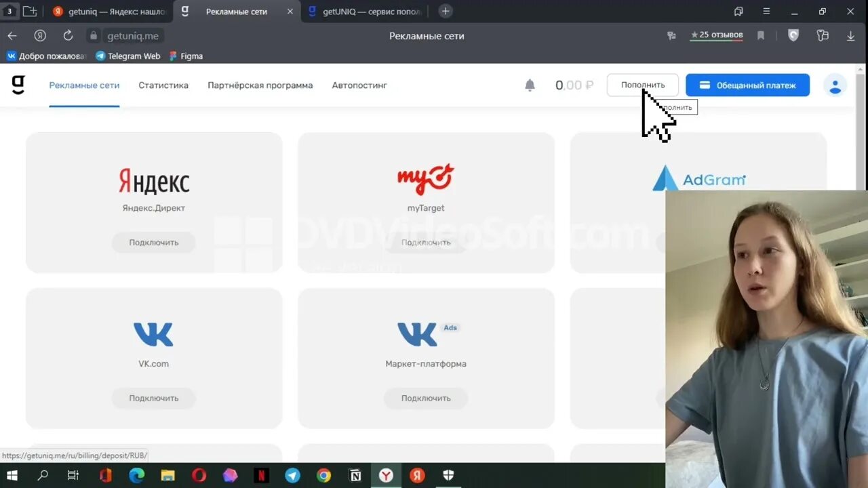
Task: Switch to the getuniq — Яндекс browser tab
Action: [x=108, y=12]
